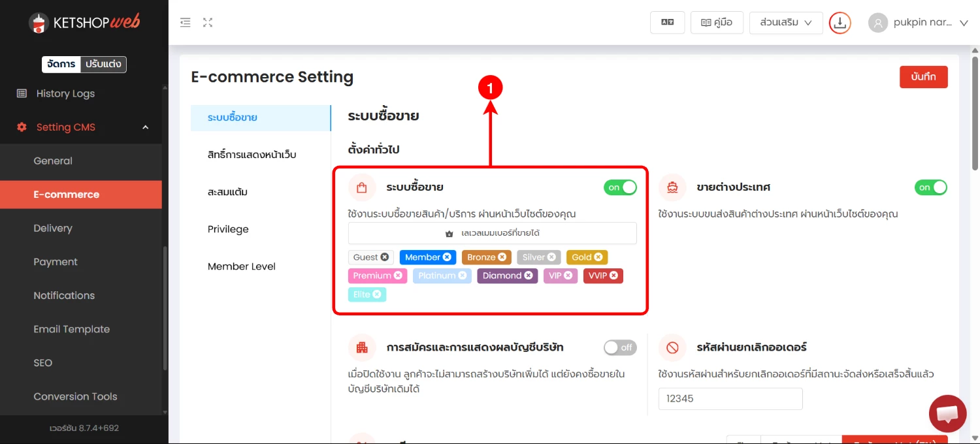Viewport: 980px width, 444px height.
Task: Enable the การสมัครและการแสดงผลบัญชีบริษัท toggle
Action: tap(620, 347)
